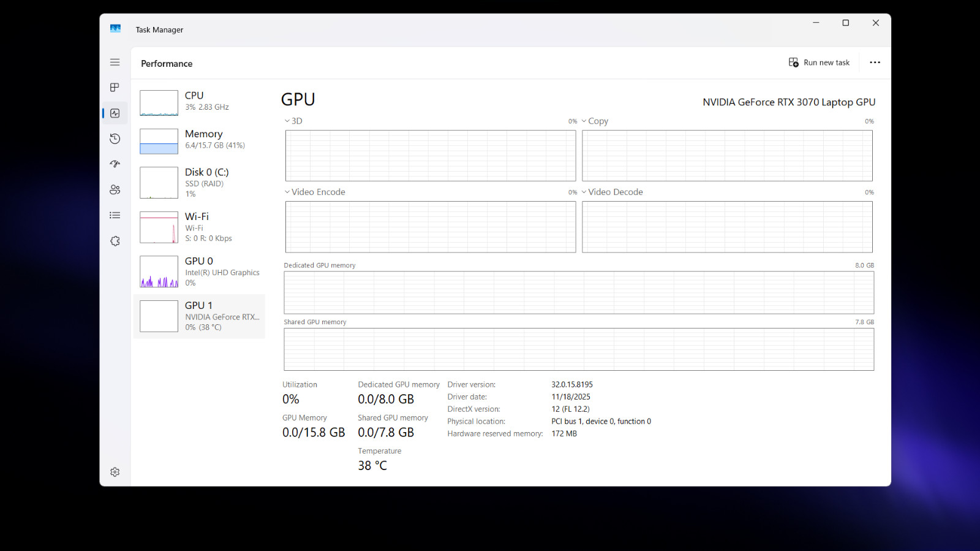
Task: Maximize the Task Manager window
Action: coord(846,23)
